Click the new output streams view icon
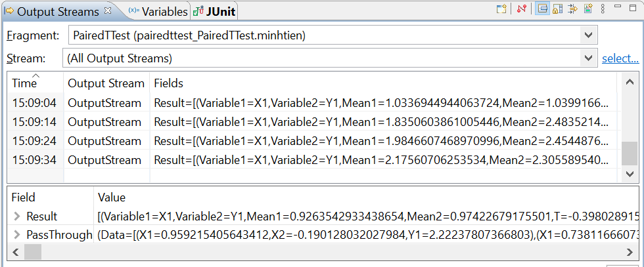The width and height of the screenshot is (644, 267). 501,9
